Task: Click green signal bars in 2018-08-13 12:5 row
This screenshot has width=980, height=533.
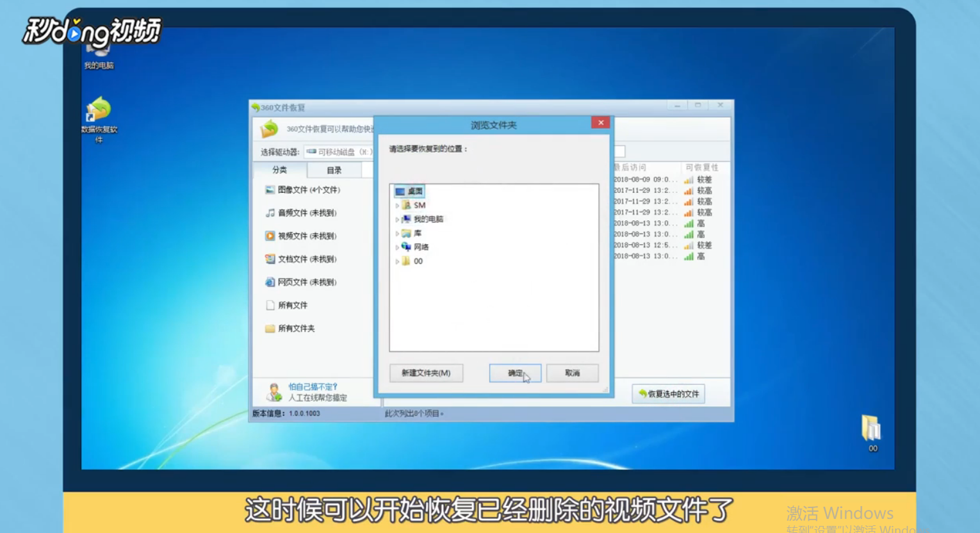Action: [x=689, y=245]
